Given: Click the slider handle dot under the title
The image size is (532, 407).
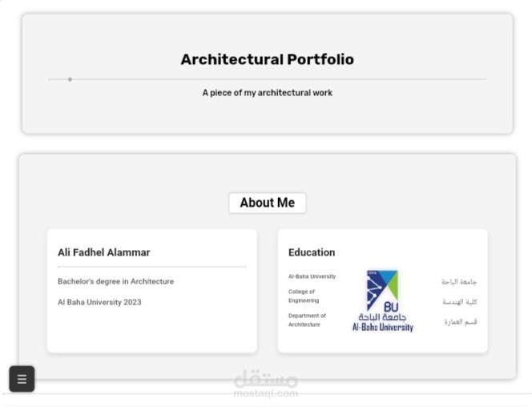Looking at the screenshot, I should (71, 79).
